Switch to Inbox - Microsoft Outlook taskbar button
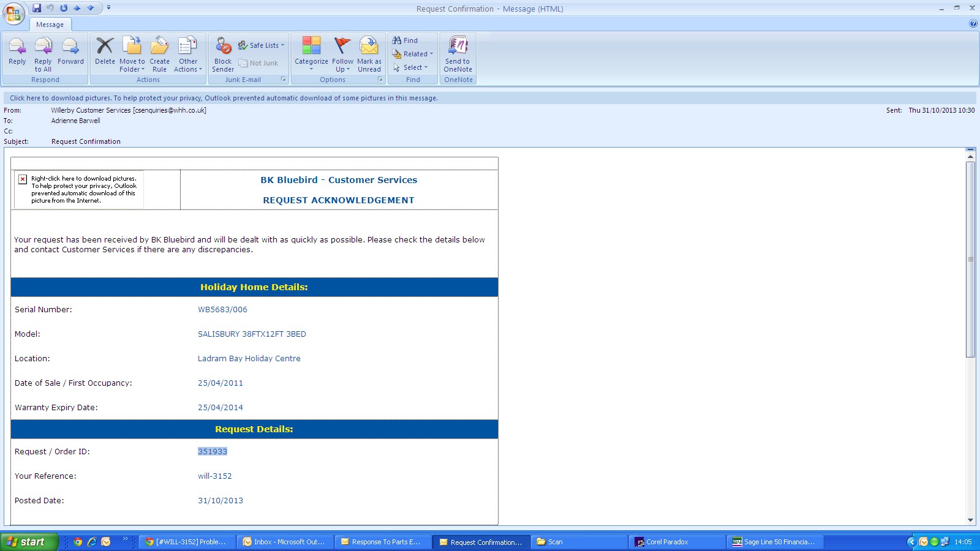 pyautogui.click(x=286, y=542)
